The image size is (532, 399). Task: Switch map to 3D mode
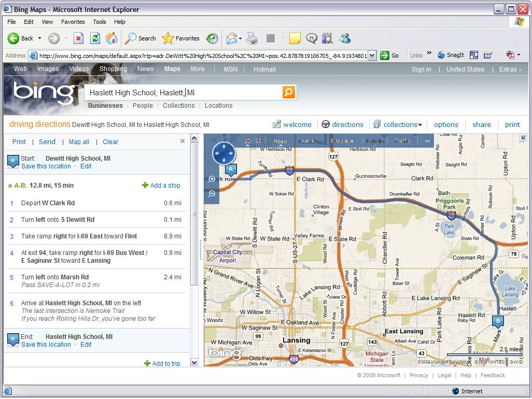pos(259,141)
